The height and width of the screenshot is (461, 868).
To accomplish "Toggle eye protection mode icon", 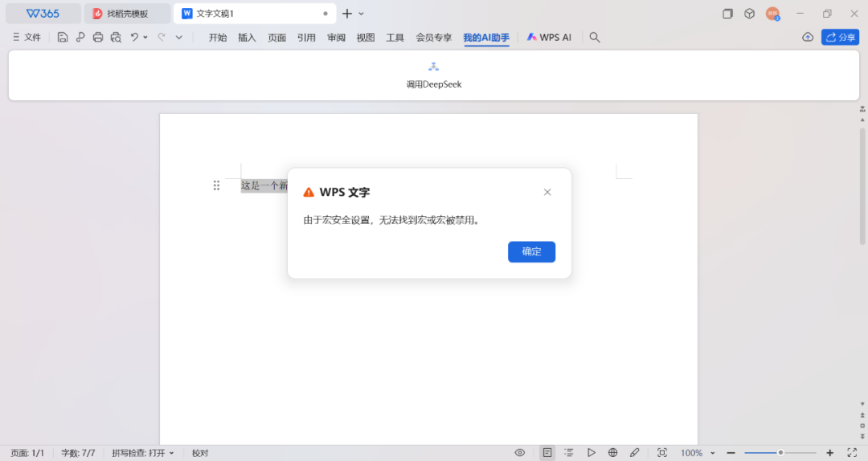I will (520, 453).
